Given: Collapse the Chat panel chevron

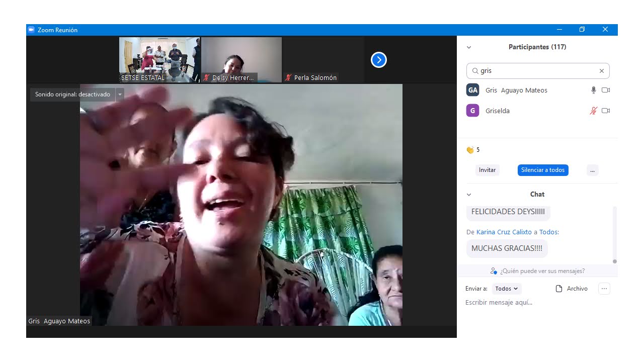Looking at the screenshot, I should pos(469,195).
